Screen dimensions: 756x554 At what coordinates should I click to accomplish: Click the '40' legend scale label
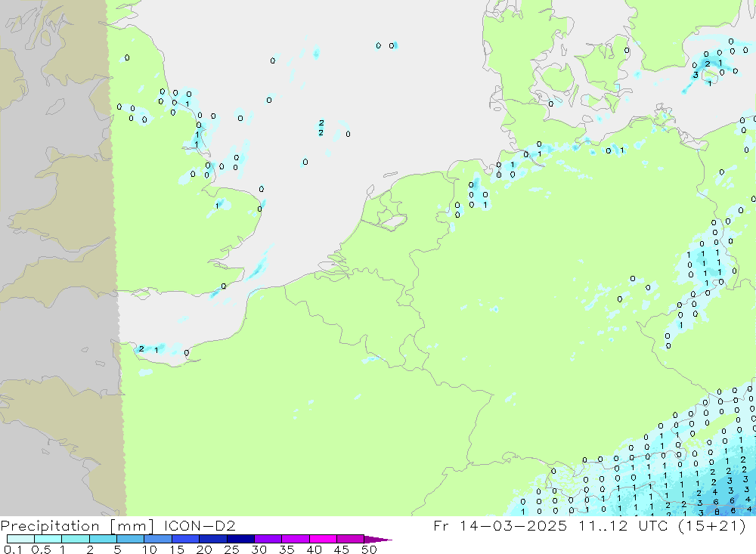pos(314,549)
